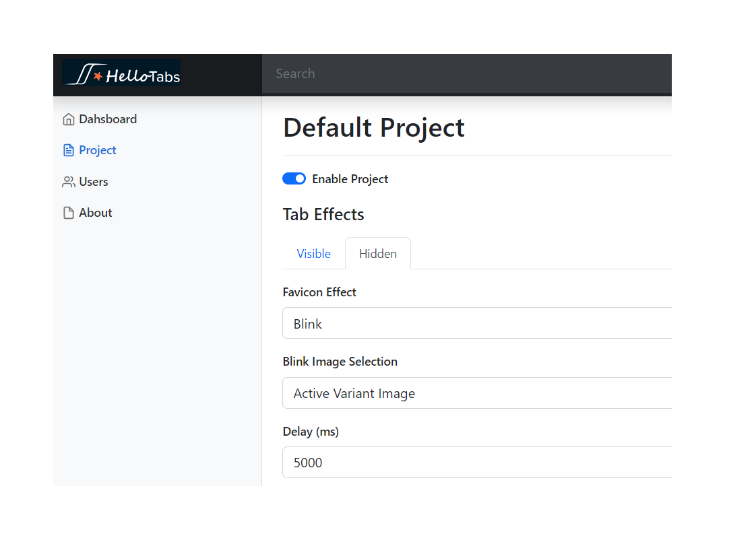Click the Tab Effects heading

[x=323, y=214]
